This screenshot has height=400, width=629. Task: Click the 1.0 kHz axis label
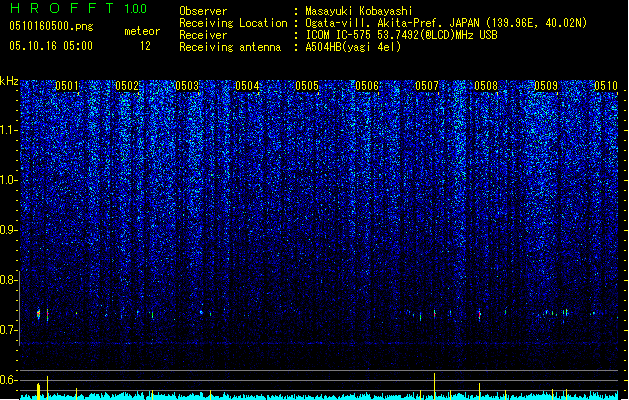point(8,180)
